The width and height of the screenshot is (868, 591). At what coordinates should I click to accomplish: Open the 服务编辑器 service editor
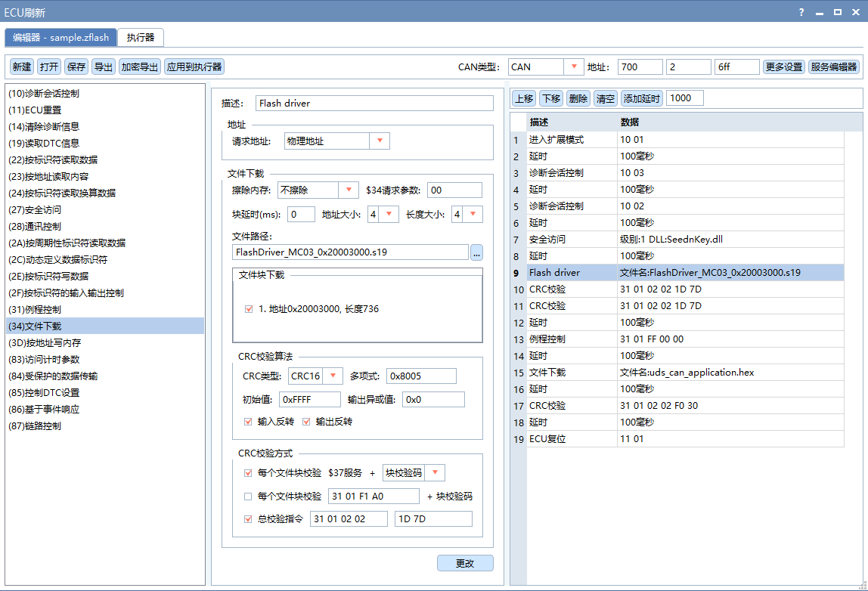(835, 67)
